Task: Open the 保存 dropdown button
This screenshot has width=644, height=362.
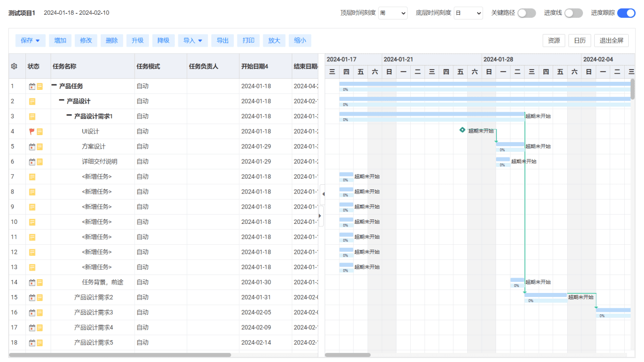Action: tap(30, 41)
